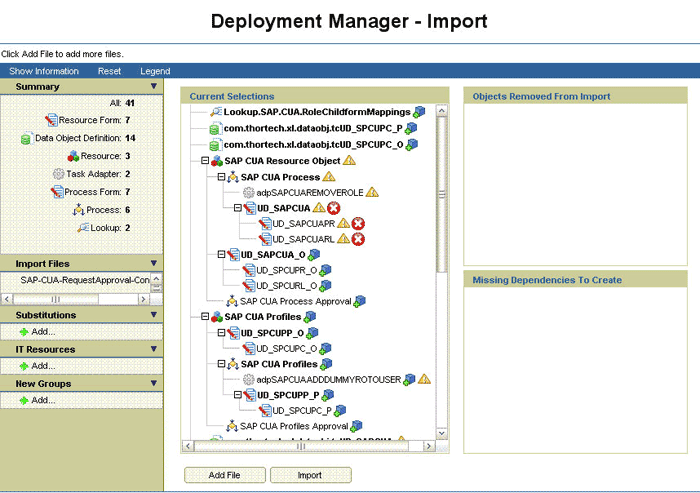Click the warning icon next to UD_SAPCUARL
The width and height of the screenshot is (700, 493).
(343, 238)
